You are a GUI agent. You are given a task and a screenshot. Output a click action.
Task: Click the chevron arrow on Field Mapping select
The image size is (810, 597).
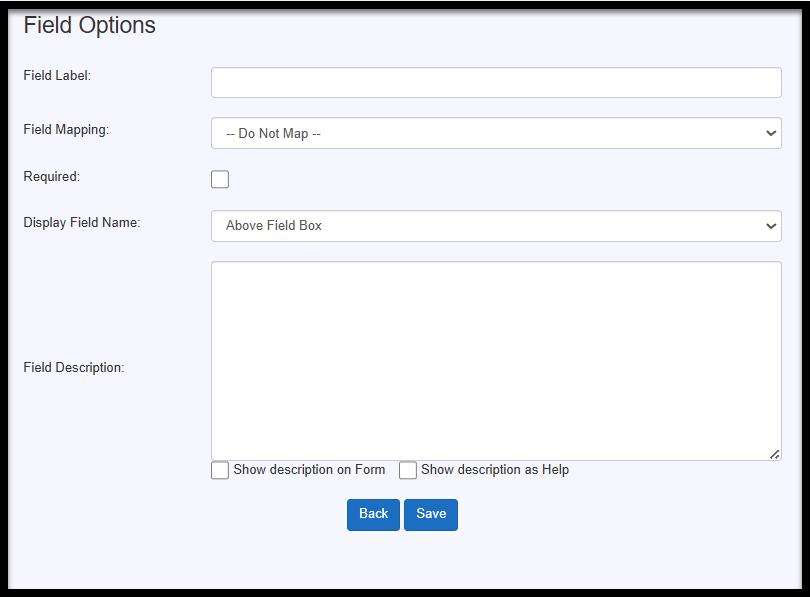771,133
